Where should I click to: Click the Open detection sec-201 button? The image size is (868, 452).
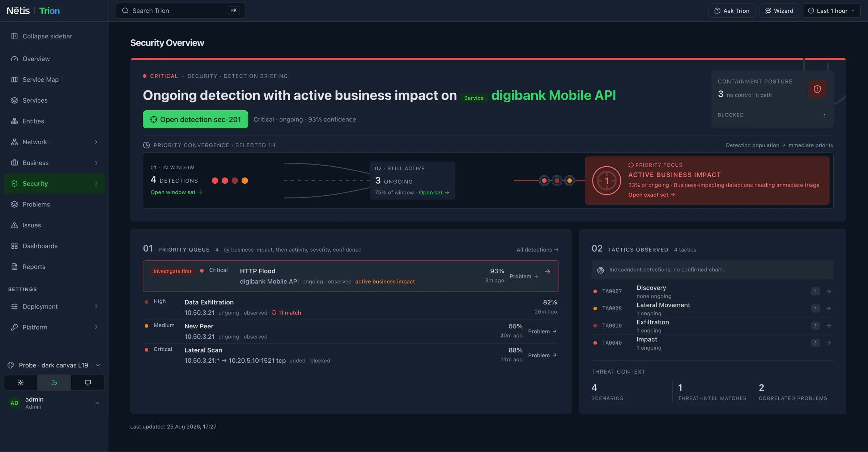[195, 119]
